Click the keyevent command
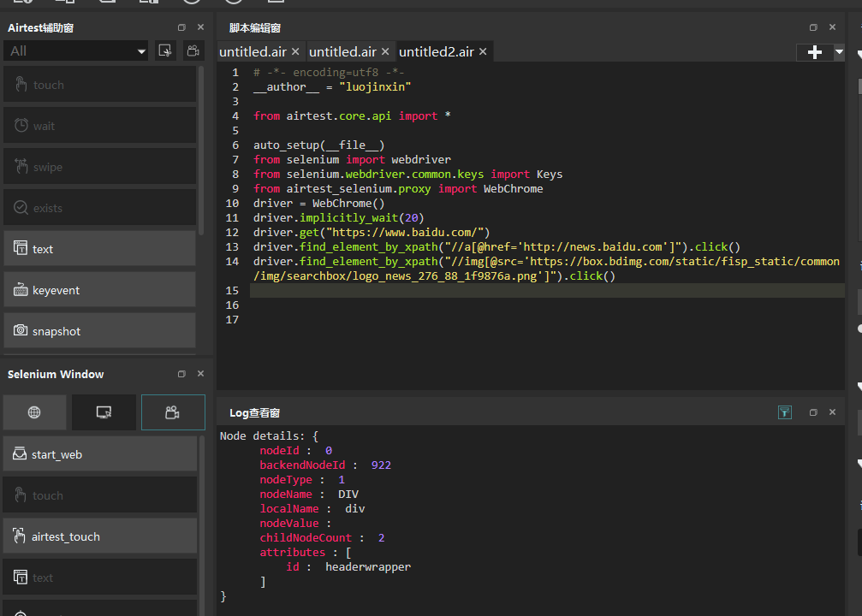 pyautogui.click(x=99, y=289)
